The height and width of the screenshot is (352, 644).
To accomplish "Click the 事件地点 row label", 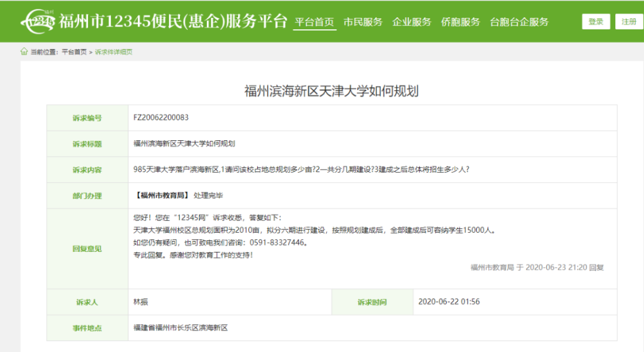I will (x=87, y=328).
